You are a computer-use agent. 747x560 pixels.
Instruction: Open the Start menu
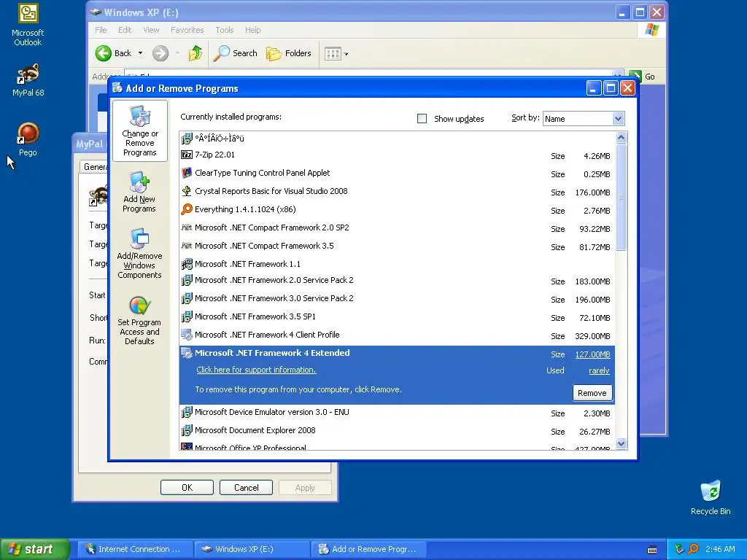coord(35,549)
